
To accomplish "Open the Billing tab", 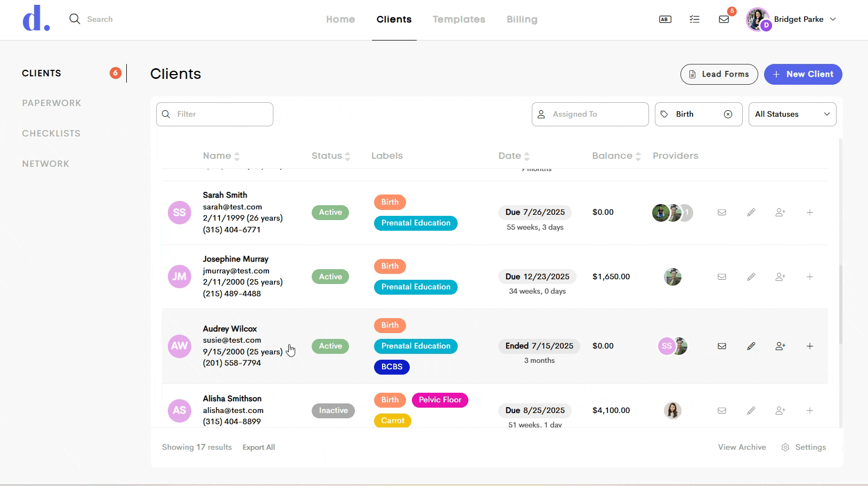I will click(x=522, y=19).
